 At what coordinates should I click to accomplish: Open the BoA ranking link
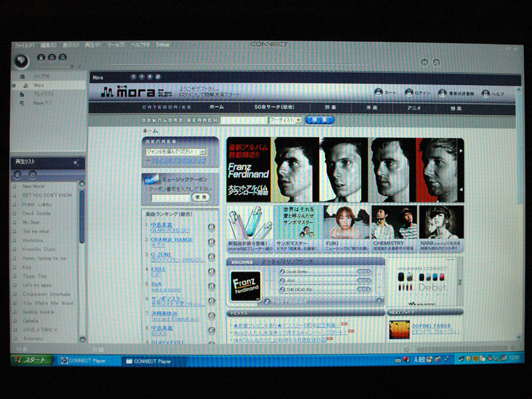click(x=156, y=284)
